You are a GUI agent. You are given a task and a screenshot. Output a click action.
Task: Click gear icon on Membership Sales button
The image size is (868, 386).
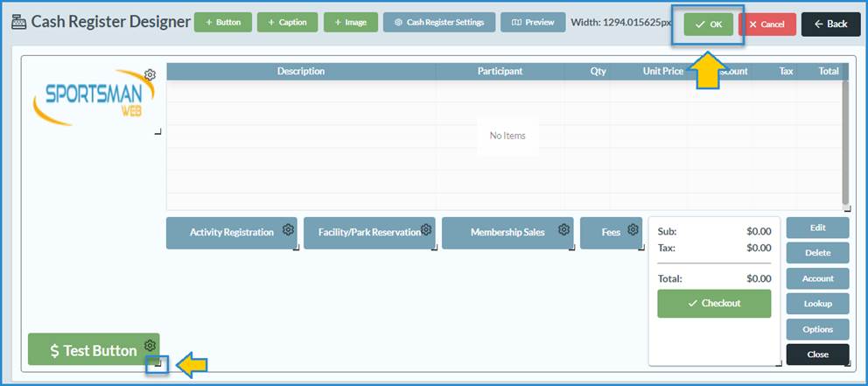pyautogui.click(x=564, y=230)
